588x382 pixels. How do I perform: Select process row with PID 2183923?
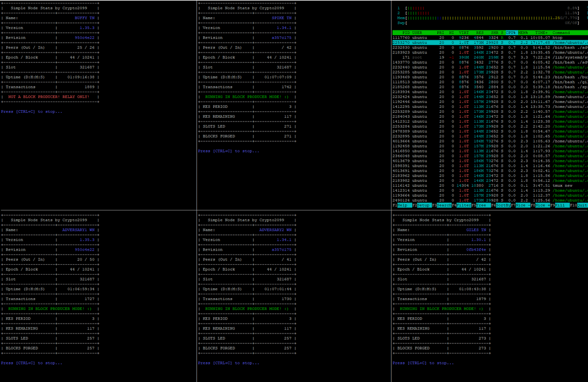[490, 52]
